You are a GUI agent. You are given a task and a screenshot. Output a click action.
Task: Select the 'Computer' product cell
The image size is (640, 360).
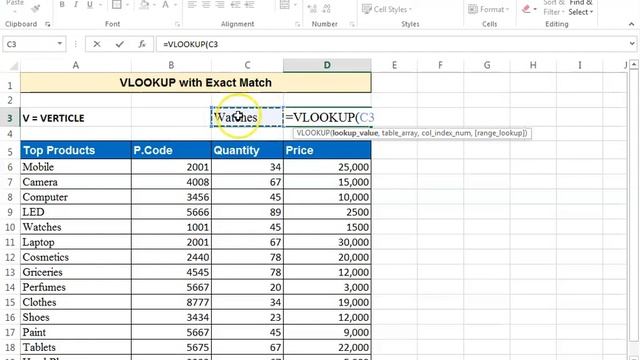[76, 197]
